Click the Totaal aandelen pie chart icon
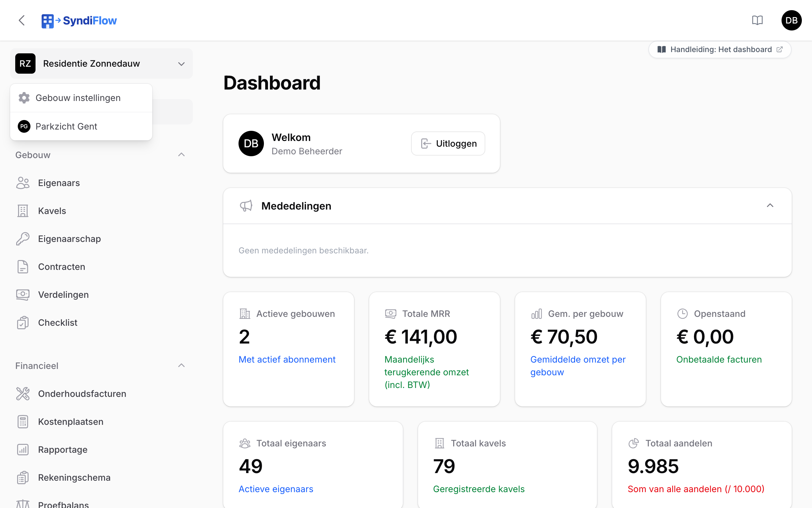This screenshot has height=508, width=812. tap(633, 443)
